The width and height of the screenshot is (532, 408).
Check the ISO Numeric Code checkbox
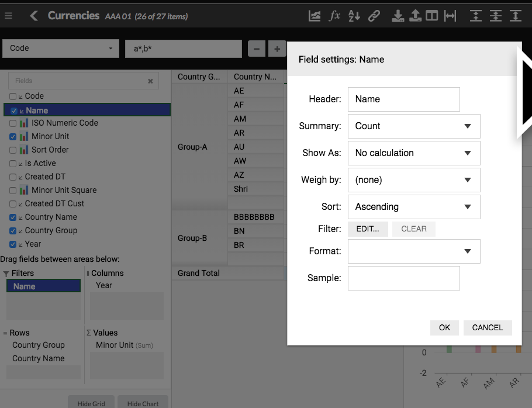(x=13, y=123)
